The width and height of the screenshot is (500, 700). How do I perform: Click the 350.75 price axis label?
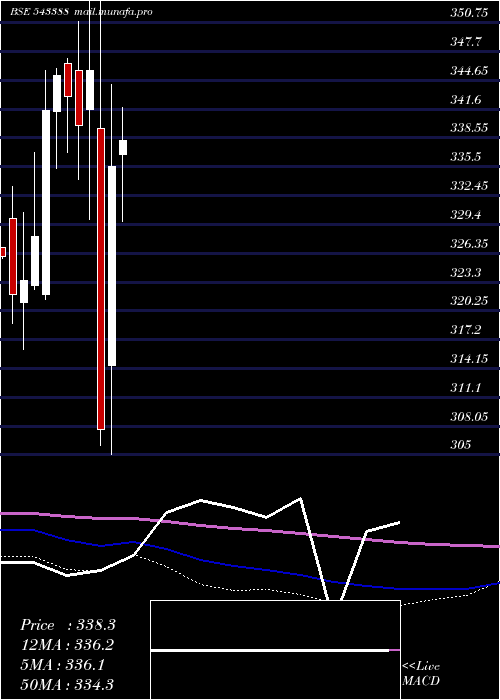469,13
